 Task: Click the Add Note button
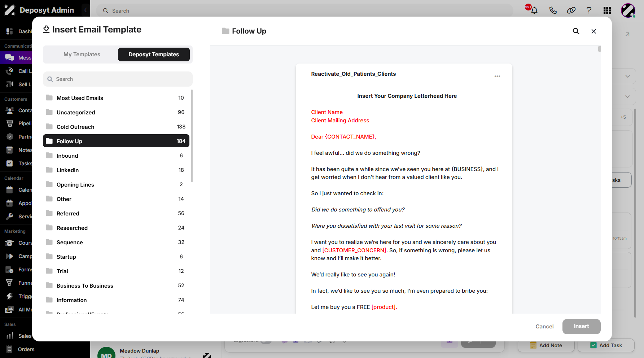[546, 345]
